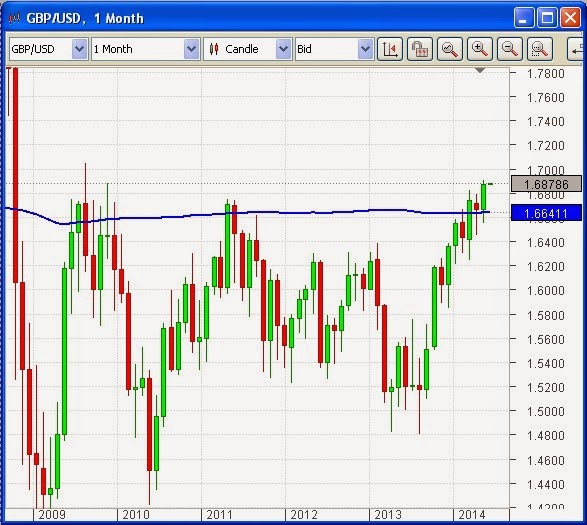Click the auto-fit chart magnifier icon
Image resolution: width=587 pixels, height=525 pixels.
[450, 49]
